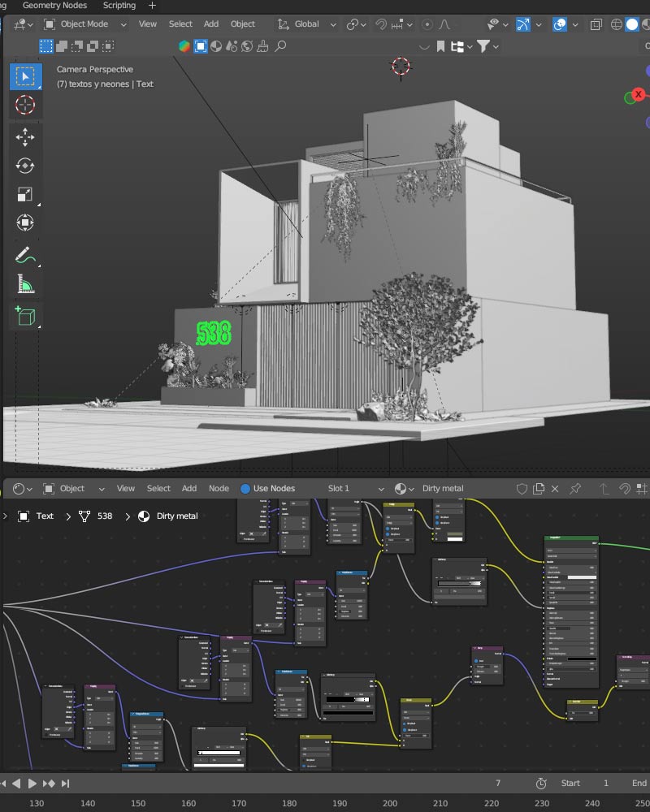Pick the Scale tool
Screen dimensions: 650x812
(x=25, y=194)
